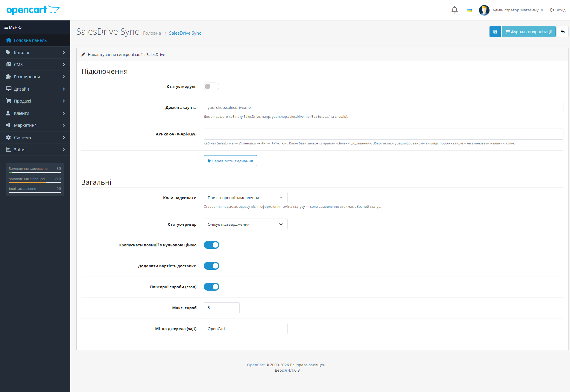Image resolution: width=570 pixels, height=392 pixels.
Task: Open the Адміністратор Магазину user dropdown
Action: click(518, 10)
